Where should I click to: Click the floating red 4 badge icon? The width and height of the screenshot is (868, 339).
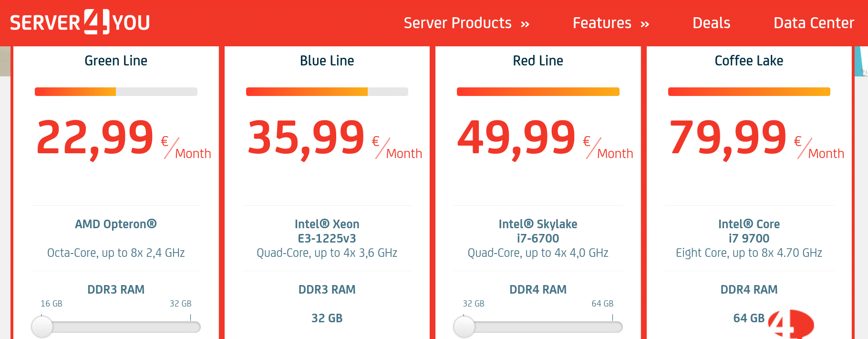click(x=791, y=325)
